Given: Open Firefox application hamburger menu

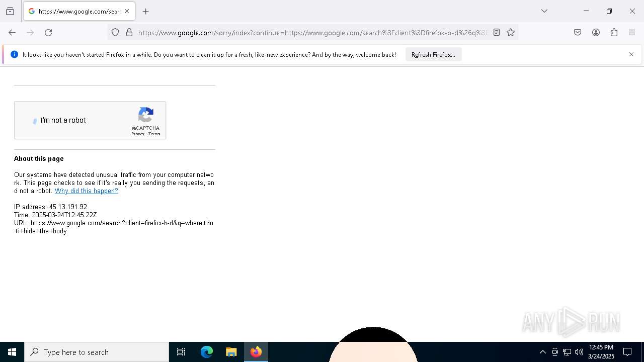Looking at the screenshot, I should [x=632, y=33].
